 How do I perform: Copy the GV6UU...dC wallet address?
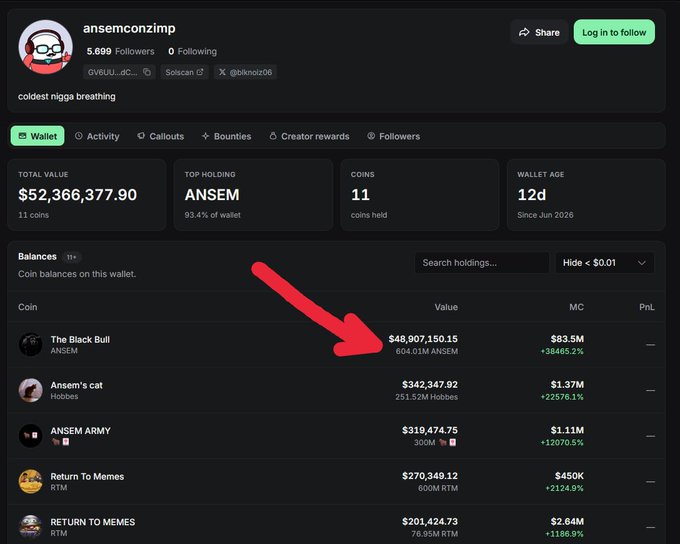coord(119,72)
